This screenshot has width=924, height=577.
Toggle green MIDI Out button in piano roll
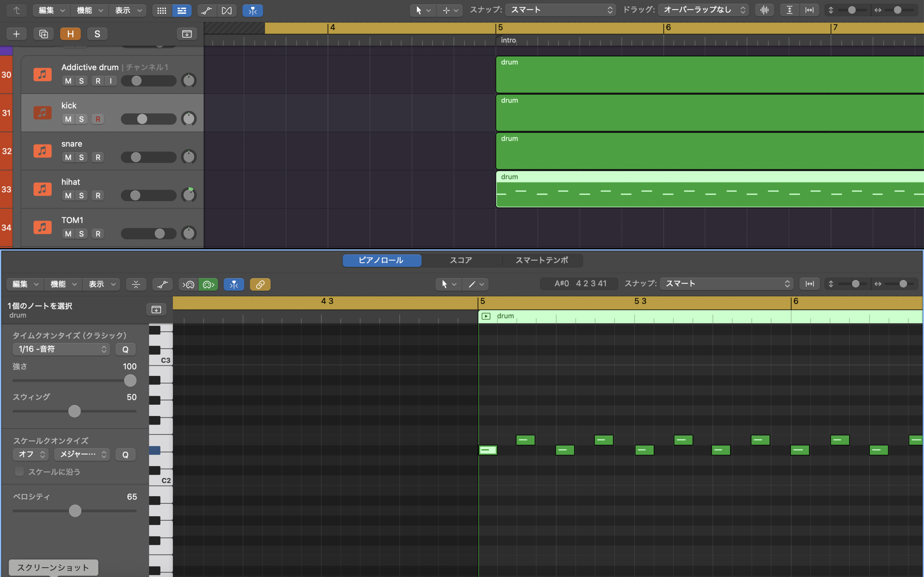(x=208, y=284)
